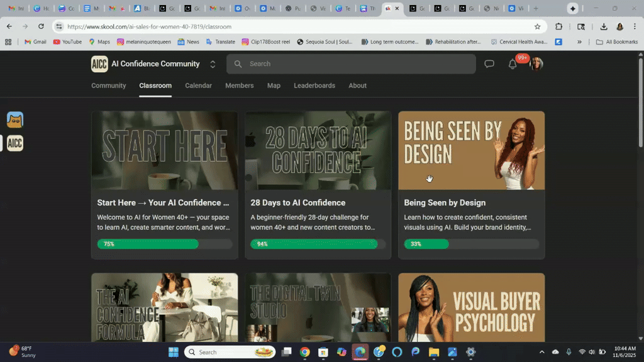Open the browser downloads icon

click(603, 26)
